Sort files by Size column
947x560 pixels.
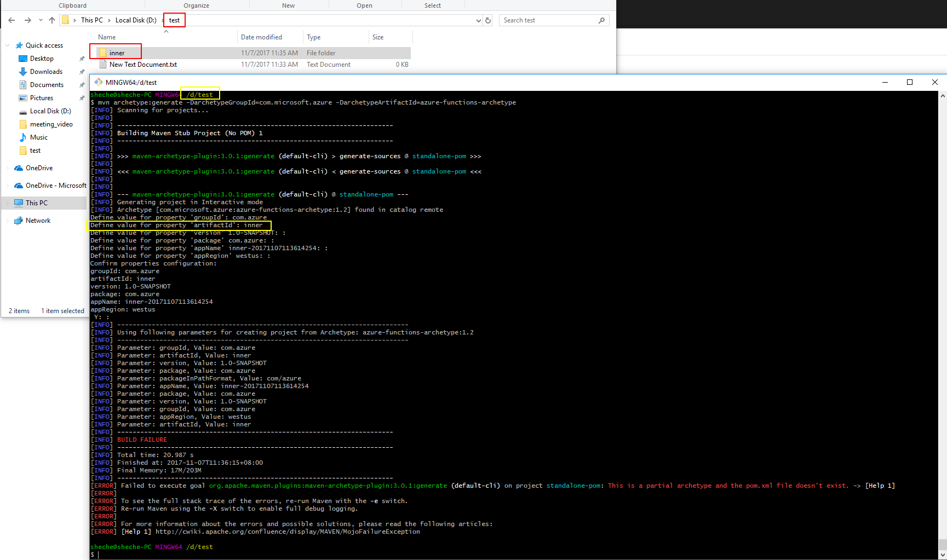point(378,37)
